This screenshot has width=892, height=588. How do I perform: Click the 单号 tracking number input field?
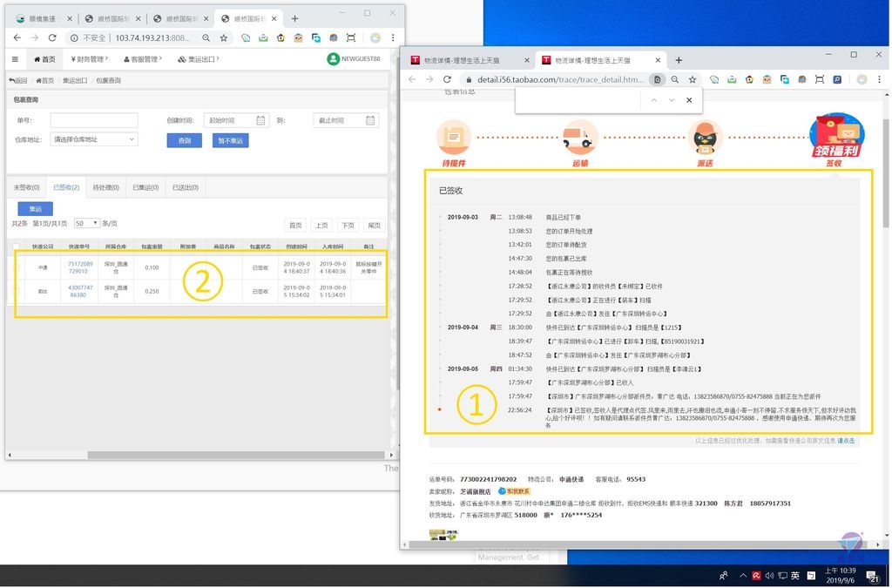tap(94, 120)
